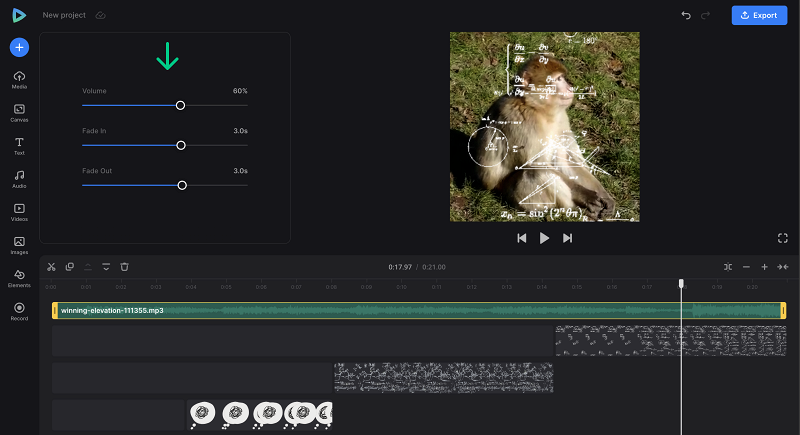Click the playhead marker on timeline ruler

coord(681,284)
